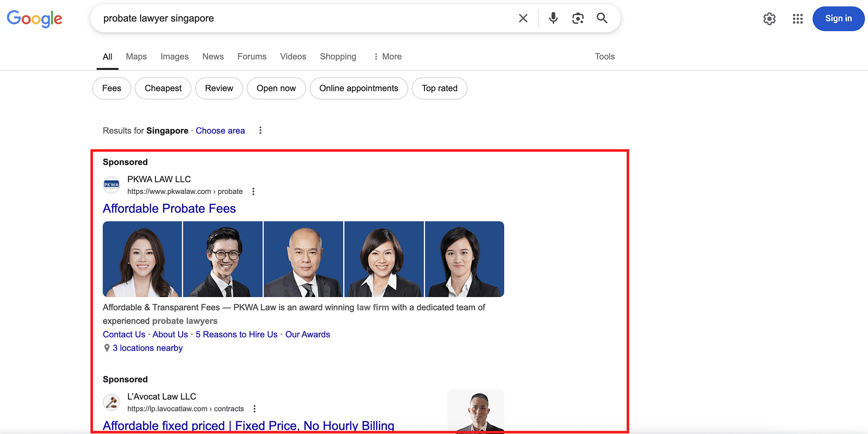Toggle the Open now filter chip
868x434 pixels.
tap(276, 88)
